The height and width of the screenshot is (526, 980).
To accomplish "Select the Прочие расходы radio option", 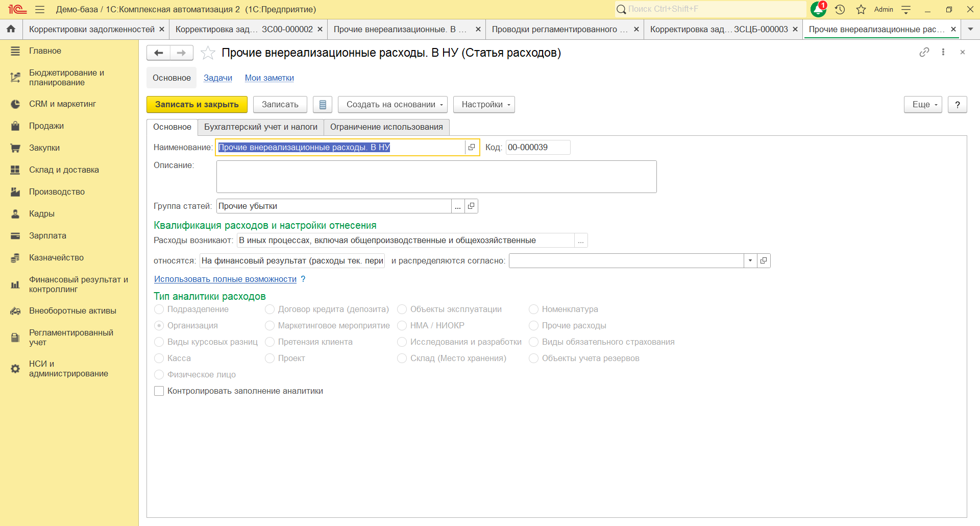I will (x=533, y=325).
